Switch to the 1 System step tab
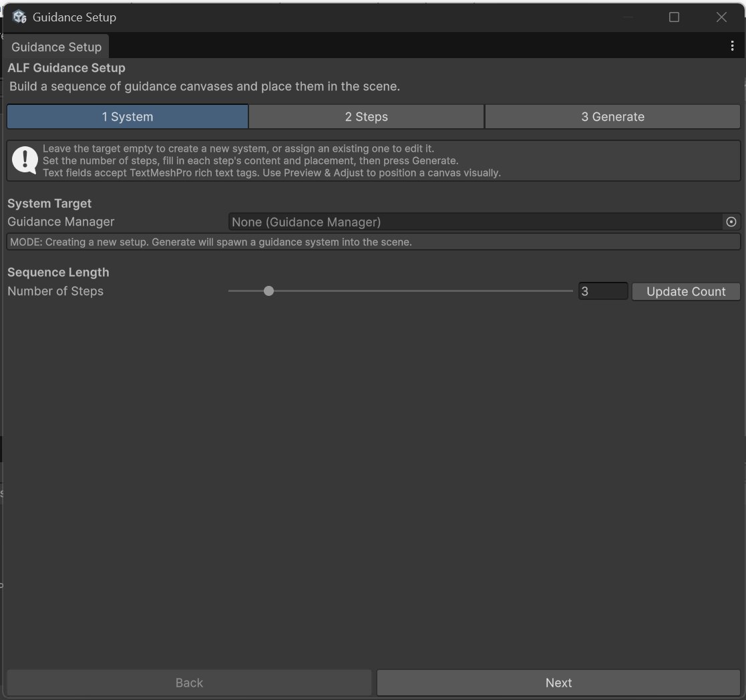Screen dimensions: 746x700 click(128, 117)
